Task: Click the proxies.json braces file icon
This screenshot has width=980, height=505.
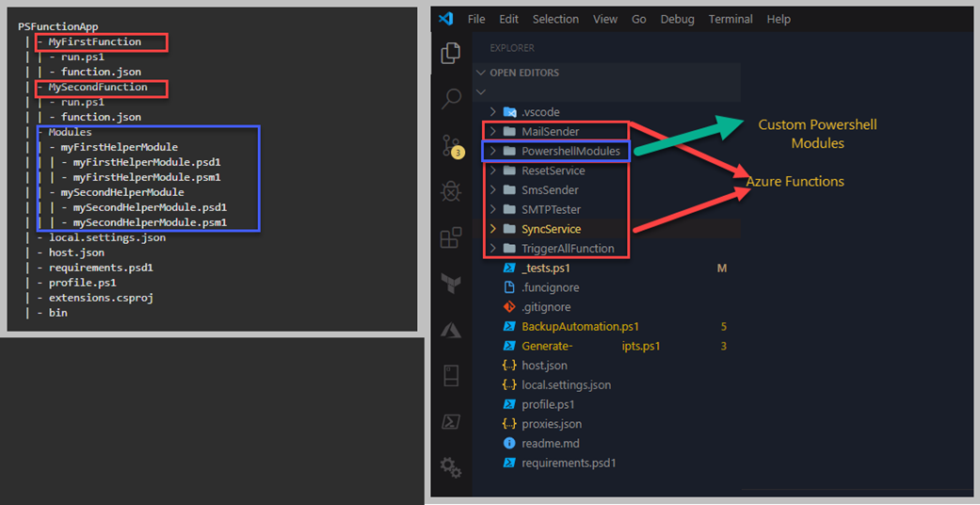Action: 509,424
